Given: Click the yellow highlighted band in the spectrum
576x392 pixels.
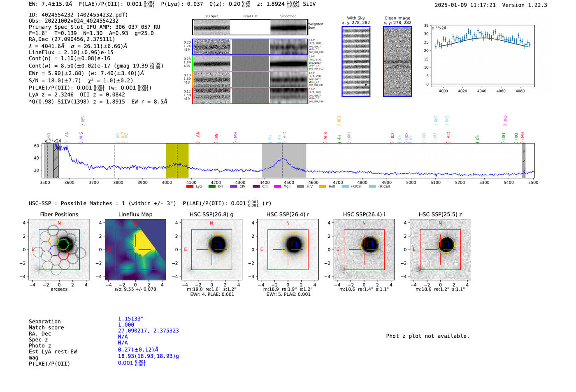Looking at the screenshot, I should coord(177,160).
